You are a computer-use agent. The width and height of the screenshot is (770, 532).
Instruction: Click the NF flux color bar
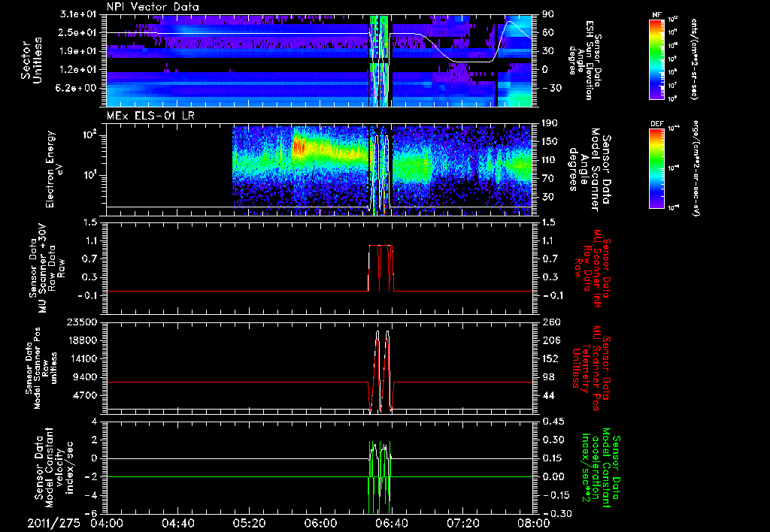[x=656, y=59]
